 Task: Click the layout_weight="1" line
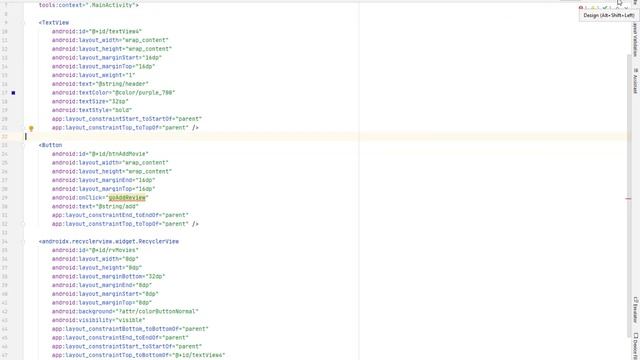tap(93, 75)
